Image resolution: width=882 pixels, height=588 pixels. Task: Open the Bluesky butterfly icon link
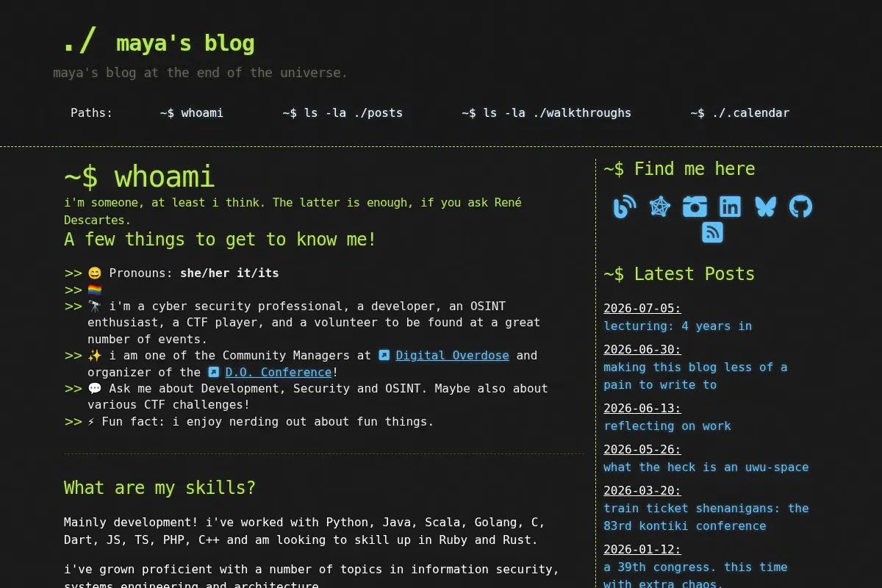765,207
